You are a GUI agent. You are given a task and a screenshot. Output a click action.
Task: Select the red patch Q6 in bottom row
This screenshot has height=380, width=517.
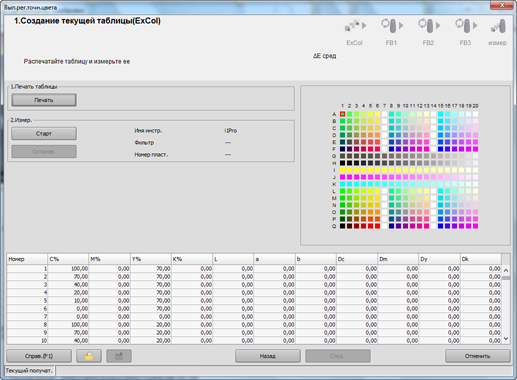click(377, 226)
